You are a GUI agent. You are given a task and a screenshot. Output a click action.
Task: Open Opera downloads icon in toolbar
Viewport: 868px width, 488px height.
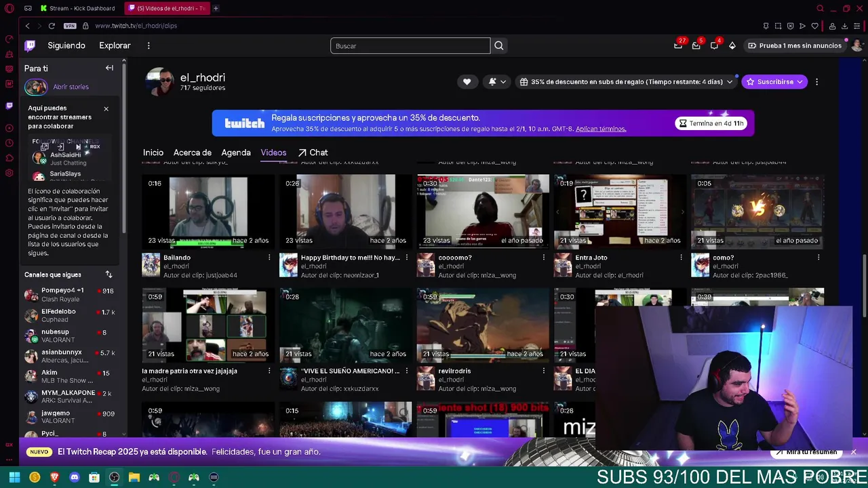coord(845,26)
